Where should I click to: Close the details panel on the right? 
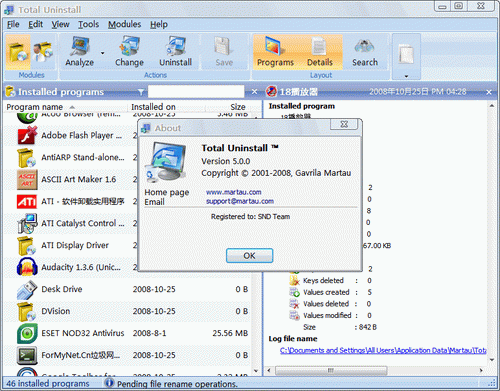click(x=489, y=92)
